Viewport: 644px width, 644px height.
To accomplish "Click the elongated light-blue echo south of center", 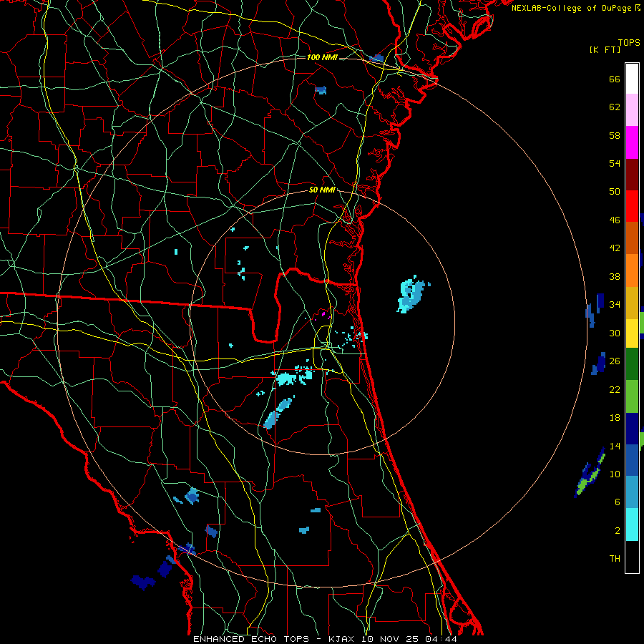I will click(x=278, y=413).
